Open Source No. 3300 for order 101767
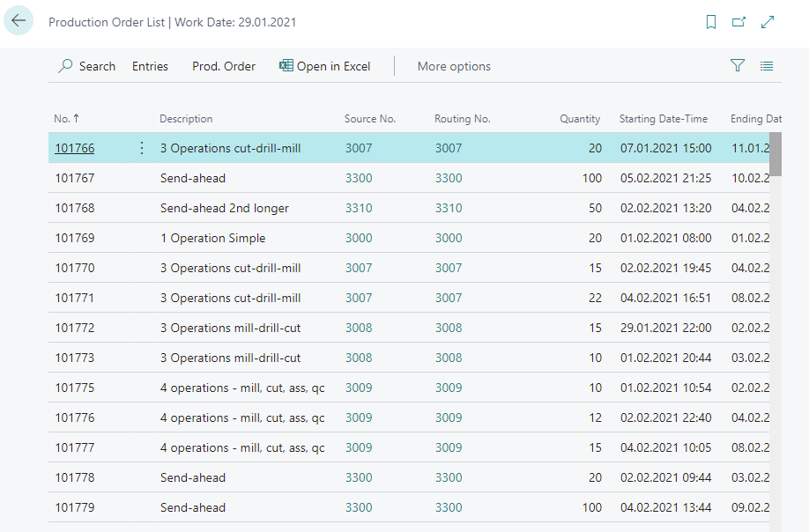The height and width of the screenshot is (532, 809). pos(359,178)
